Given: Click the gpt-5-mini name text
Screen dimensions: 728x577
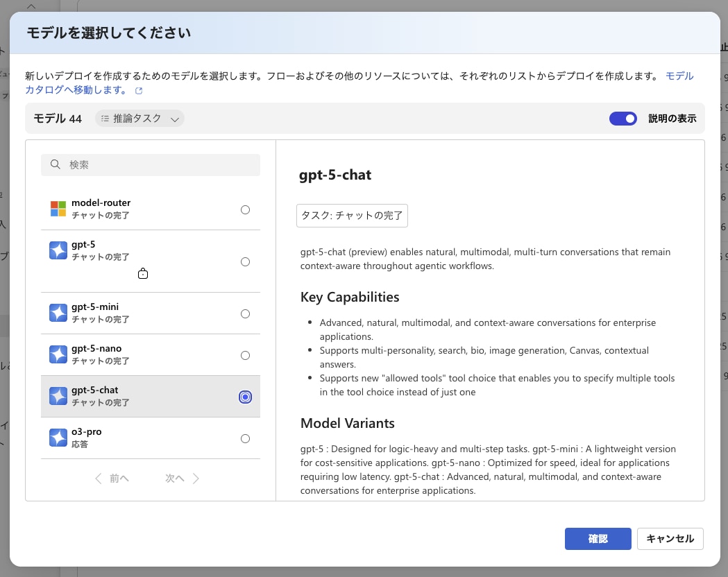Looking at the screenshot, I should pyautogui.click(x=94, y=307).
